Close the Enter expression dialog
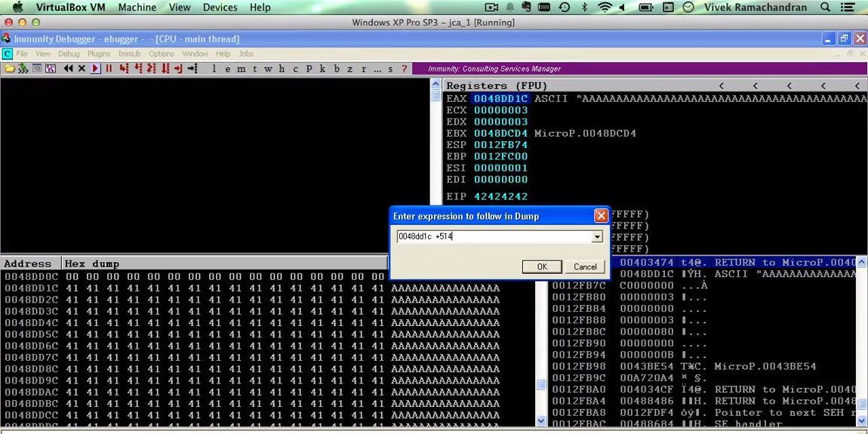Screen dimensions: 868x434 pos(601,216)
